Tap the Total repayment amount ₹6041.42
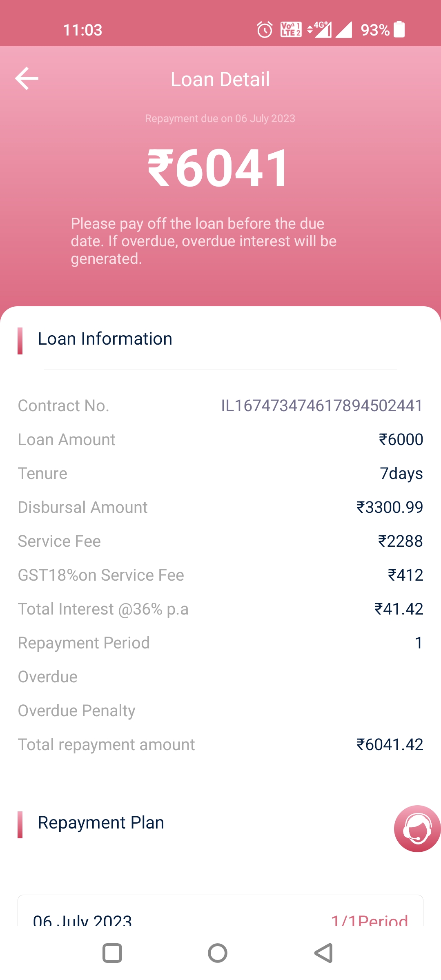 coord(390,744)
